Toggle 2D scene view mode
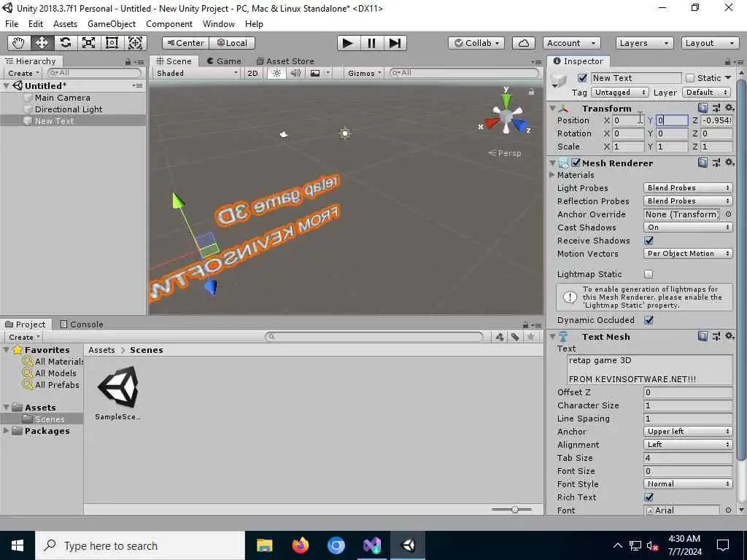The height and width of the screenshot is (560, 747). point(252,73)
